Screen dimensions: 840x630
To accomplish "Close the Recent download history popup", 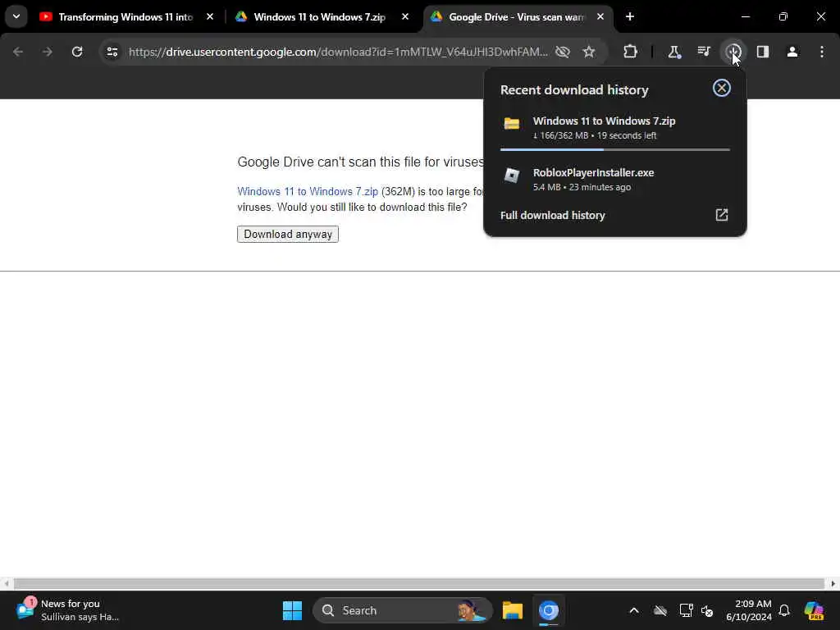I will click(722, 88).
